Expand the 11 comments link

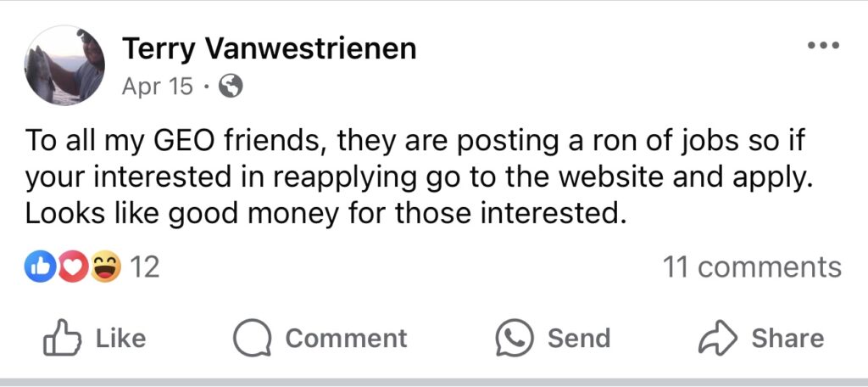point(752,267)
